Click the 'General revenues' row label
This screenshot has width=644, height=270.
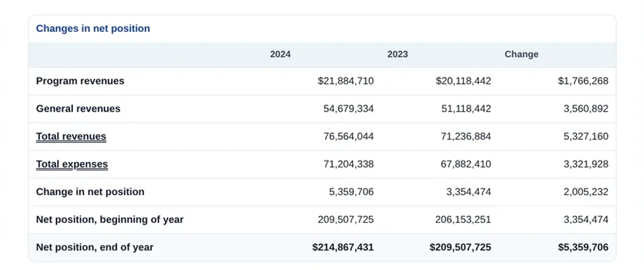click(x=78, y=109)
